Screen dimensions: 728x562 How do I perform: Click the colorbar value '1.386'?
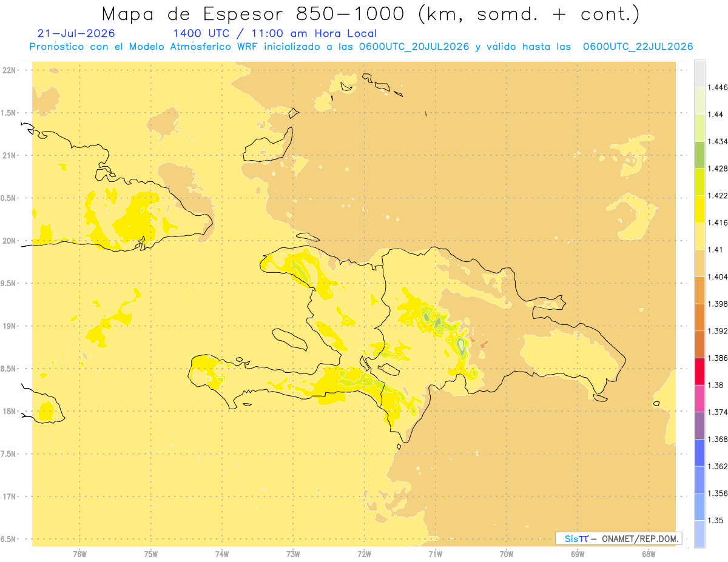[719, 358]
